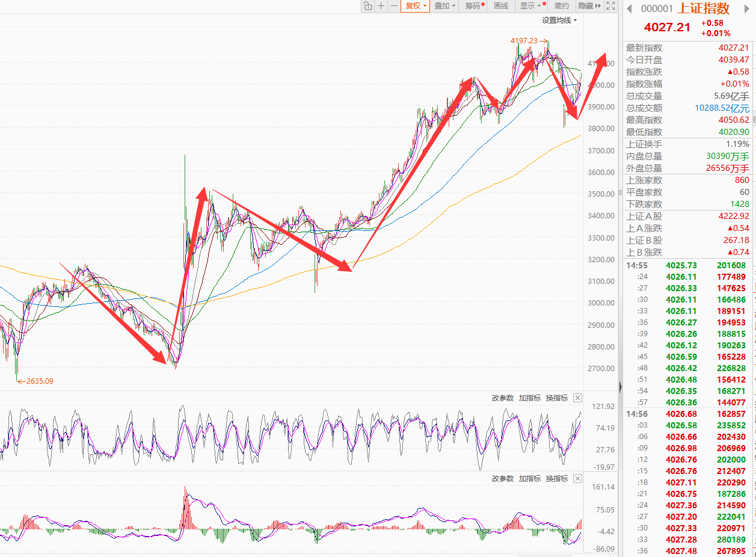756x557 pixels.
Task: Click 上涨家数 value 860
Action: [x=742, y=180]
